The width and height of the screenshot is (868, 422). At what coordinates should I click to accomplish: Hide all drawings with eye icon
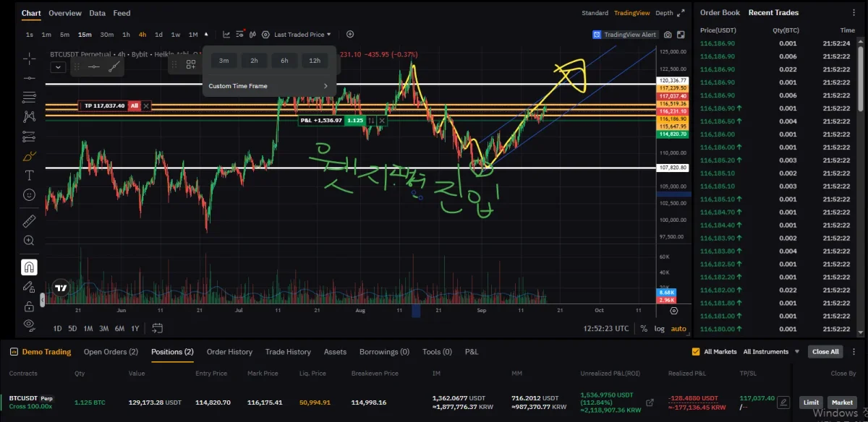tap(29, 324)
